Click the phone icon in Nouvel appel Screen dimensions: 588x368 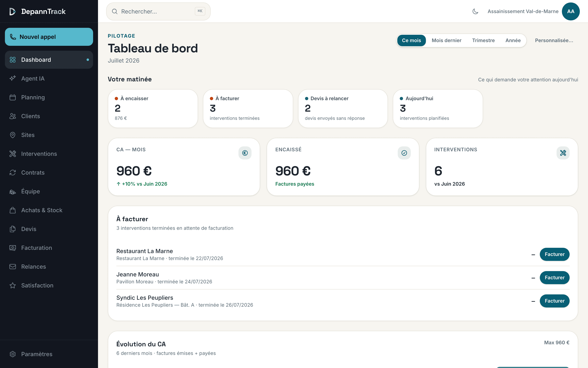click(13, 37)
